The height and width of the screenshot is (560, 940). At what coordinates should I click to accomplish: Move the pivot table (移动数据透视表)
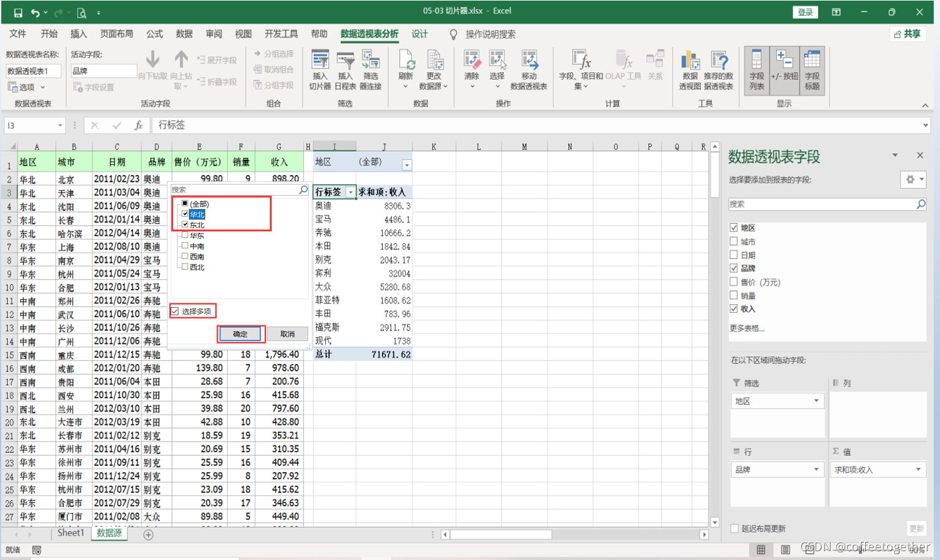[529, 70]
